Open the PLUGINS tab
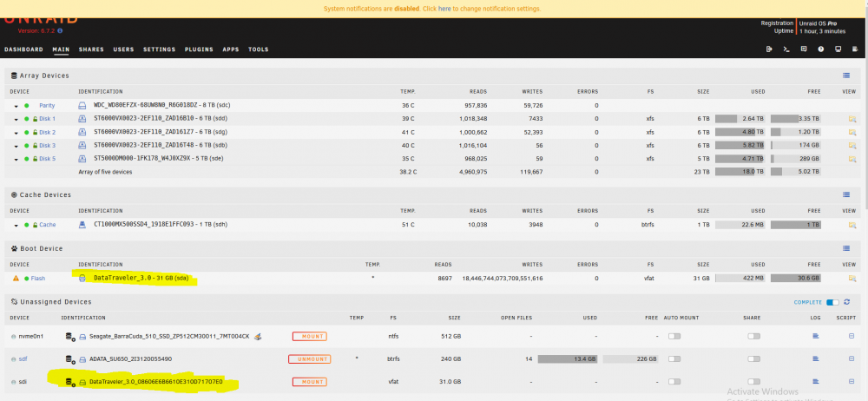 point(199,49)
